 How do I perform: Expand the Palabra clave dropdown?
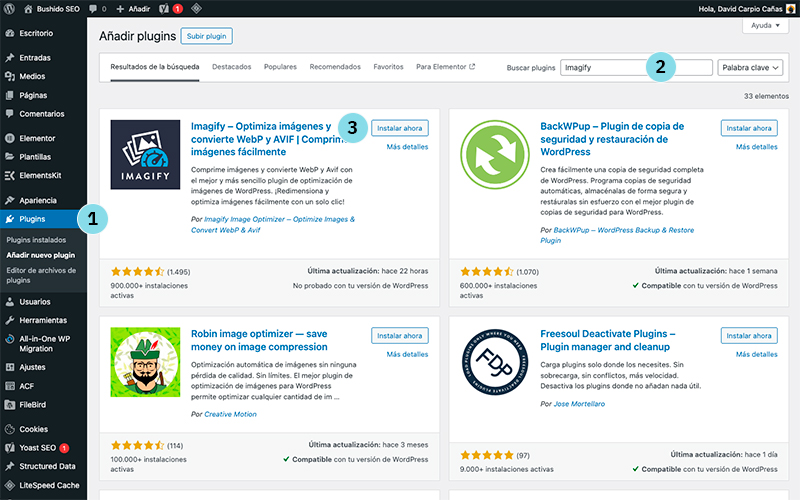pos(750,67)
